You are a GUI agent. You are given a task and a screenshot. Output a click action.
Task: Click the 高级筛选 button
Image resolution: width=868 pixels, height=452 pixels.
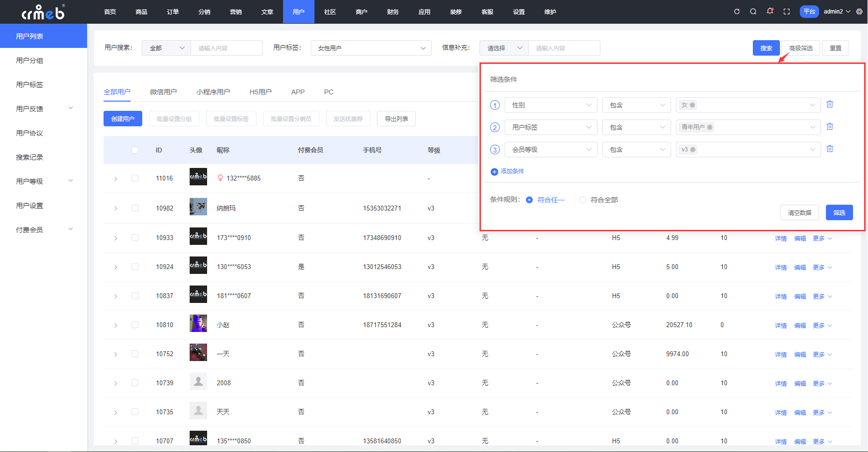tap(801, 48)
